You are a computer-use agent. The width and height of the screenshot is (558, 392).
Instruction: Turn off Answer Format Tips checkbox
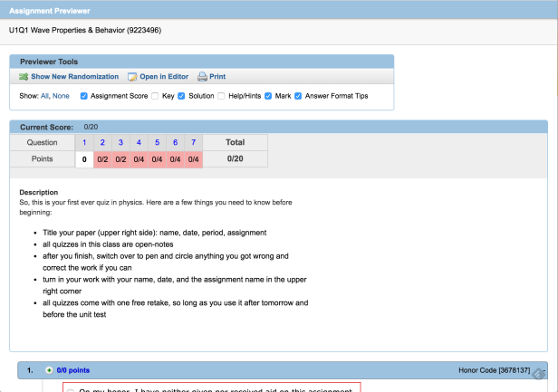299,95
